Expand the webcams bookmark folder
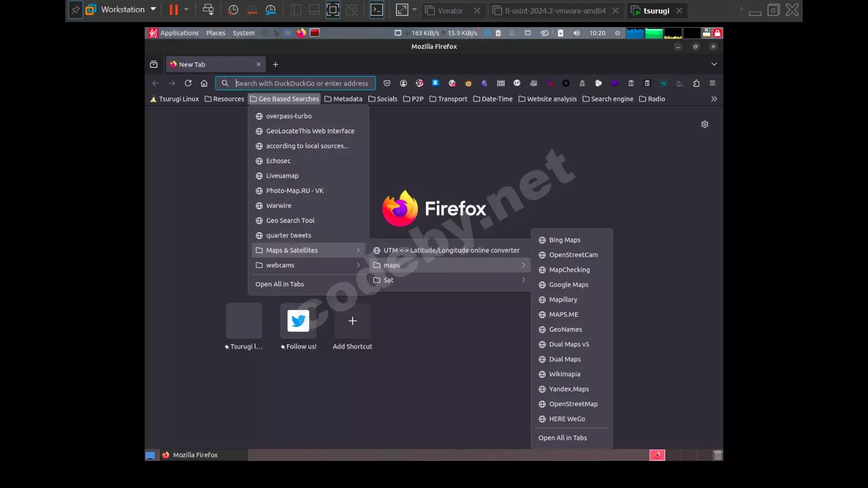Screen dimensions: 868x488 (x=308, y=265)
